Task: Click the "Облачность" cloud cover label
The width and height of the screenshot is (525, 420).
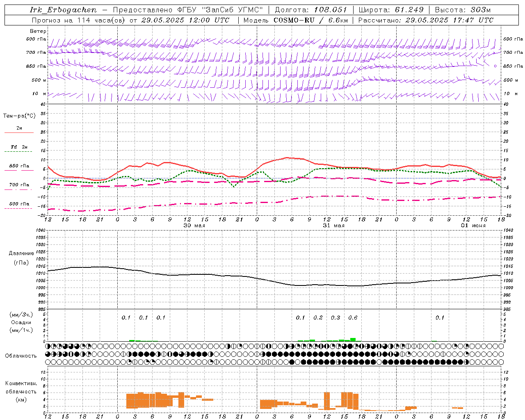Action: point(21,356)
